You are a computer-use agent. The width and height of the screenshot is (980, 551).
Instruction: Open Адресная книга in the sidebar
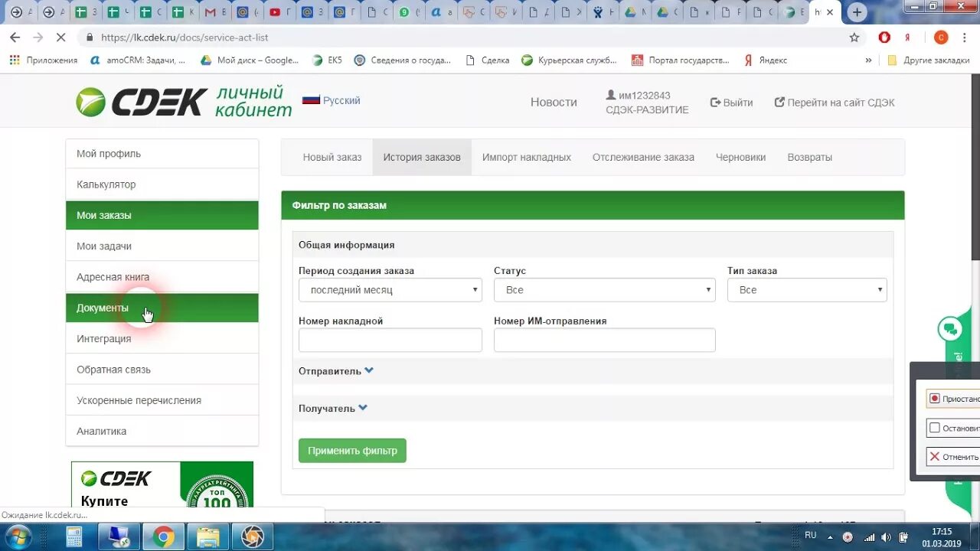pos(162,277)
